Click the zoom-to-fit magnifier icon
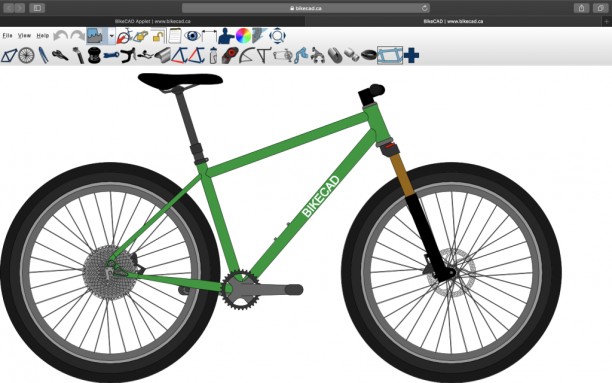This screenshot has height=383, width=612. tap(278, 36)
